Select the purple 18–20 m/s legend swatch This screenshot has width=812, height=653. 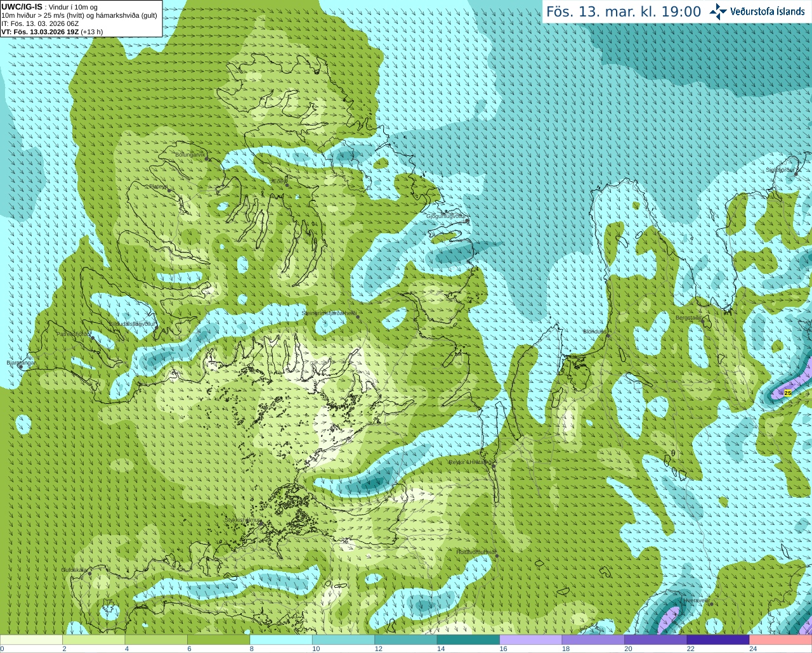(593, 640)
